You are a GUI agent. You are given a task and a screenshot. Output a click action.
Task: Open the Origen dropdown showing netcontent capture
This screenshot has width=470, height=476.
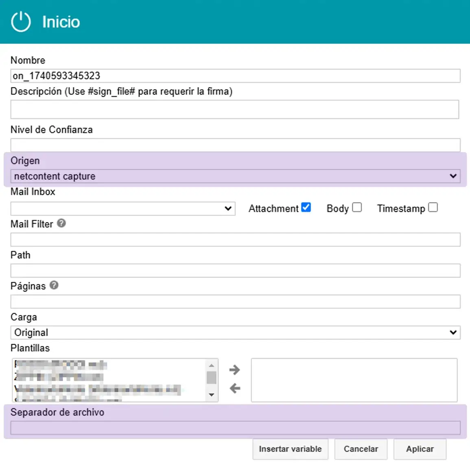(235, 176)
